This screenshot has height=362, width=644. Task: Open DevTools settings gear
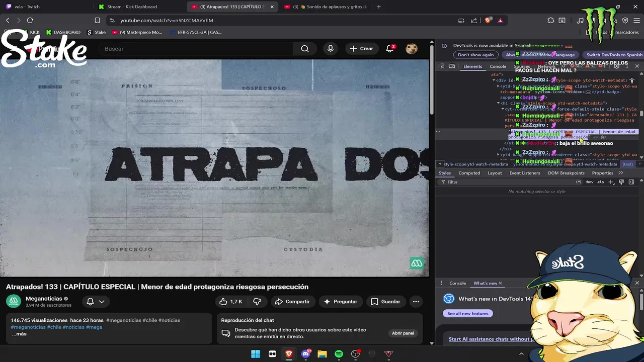point(617,66)
